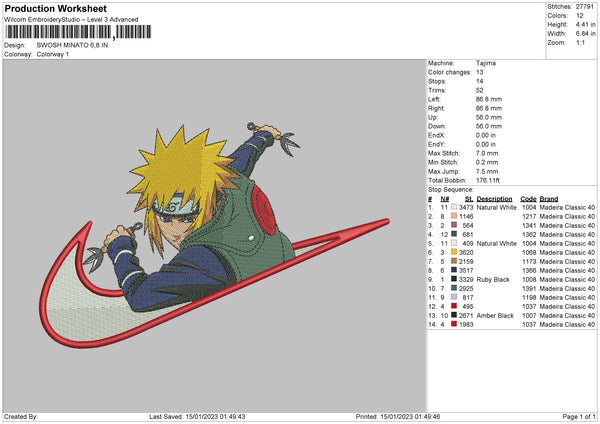The height and width of the screenshot is (424, 600).
Task: Select the Height value '4.41 in'
Action: click(x=585, y=24)
